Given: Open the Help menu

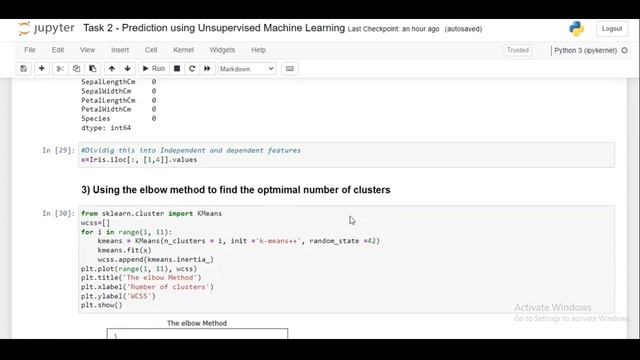Looking at the screenshot, I should click(x=258, y=50).
